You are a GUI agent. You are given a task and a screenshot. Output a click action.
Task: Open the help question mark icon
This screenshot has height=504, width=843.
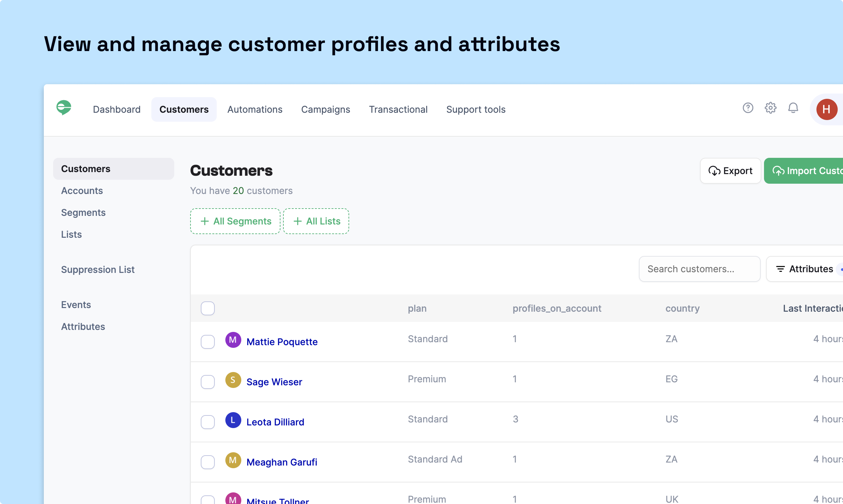[x=748, y=108]
